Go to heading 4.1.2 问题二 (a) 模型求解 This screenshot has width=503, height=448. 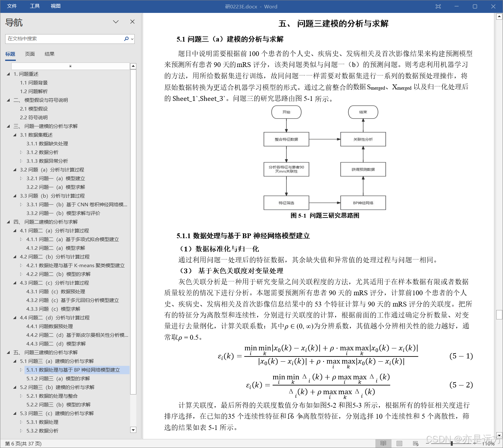tap(56, 248)
